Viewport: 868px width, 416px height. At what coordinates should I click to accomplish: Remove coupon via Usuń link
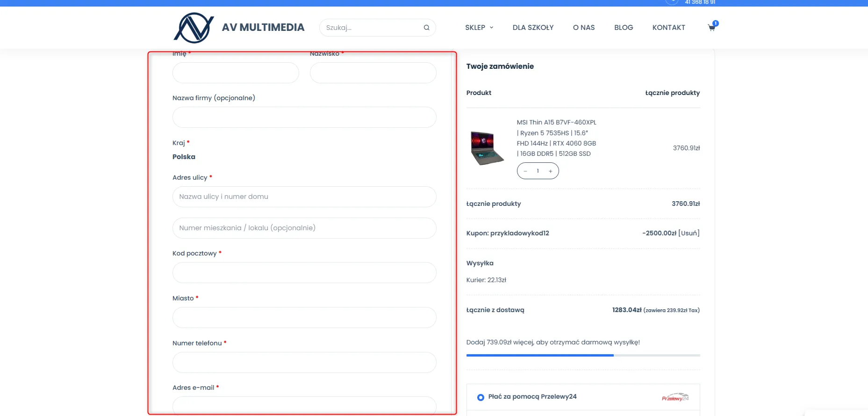[689, 233]
